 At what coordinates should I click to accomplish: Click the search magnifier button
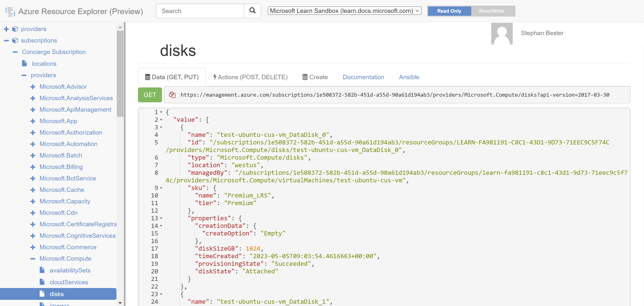click(x=252, y=11)
